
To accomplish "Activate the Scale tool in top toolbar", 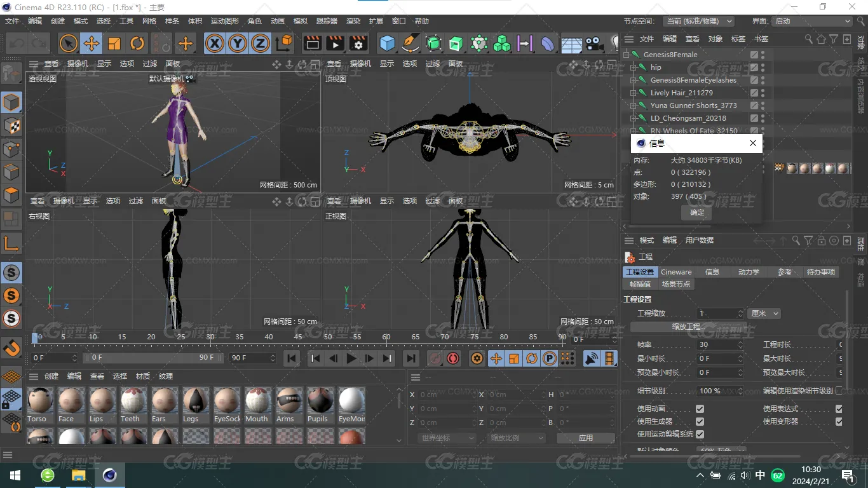I will pos(114,43).
